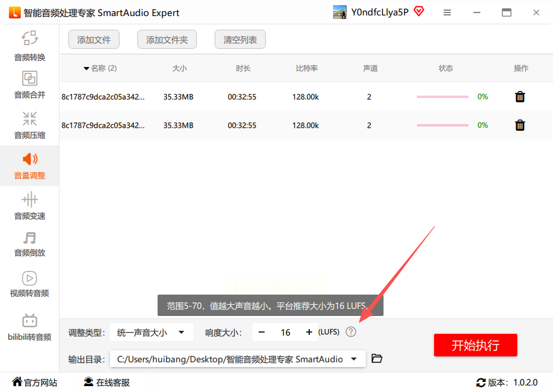Click the 比特率 column header
Image resolution: width=553 pixels, height=392 pixels.
tap(306, 68)
